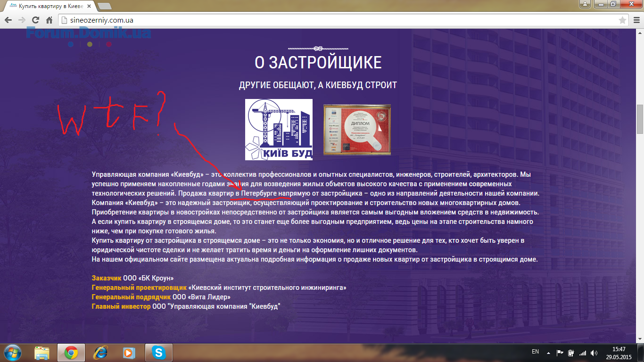Click the word Петербурге in the paragraph
This screenshot has width=644, height=362.
tap(259, 194)
